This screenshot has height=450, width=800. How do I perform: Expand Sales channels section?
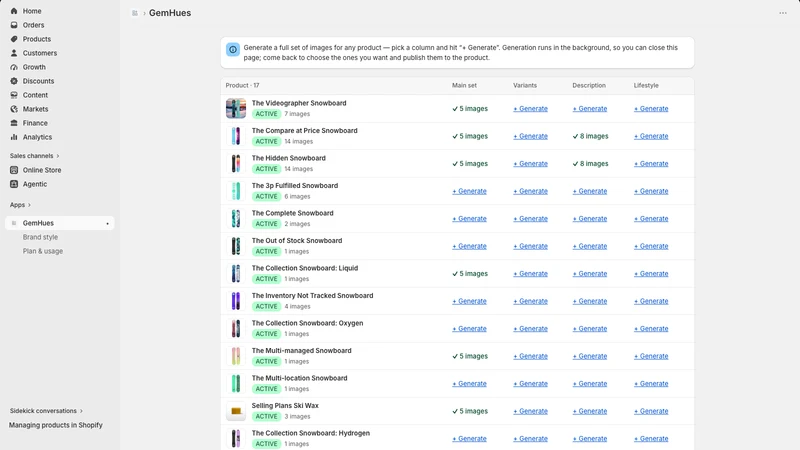point(34,156)
